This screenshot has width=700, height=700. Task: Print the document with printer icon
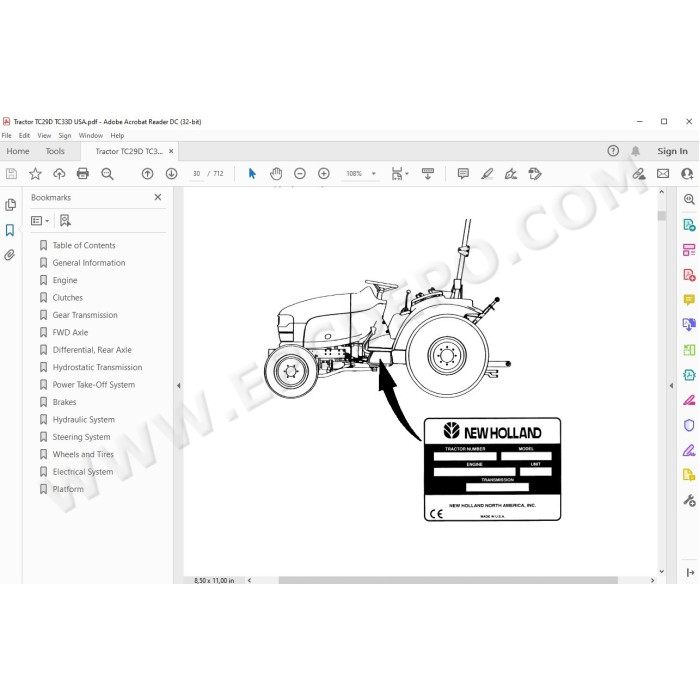pyautogui.click(x=83, y=173)
